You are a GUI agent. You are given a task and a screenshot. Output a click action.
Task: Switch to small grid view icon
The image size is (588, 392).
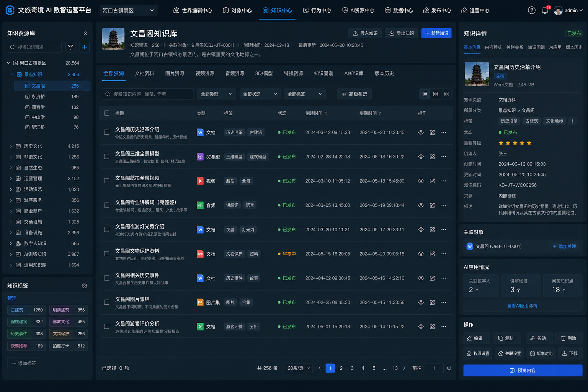tap(446, 94)
